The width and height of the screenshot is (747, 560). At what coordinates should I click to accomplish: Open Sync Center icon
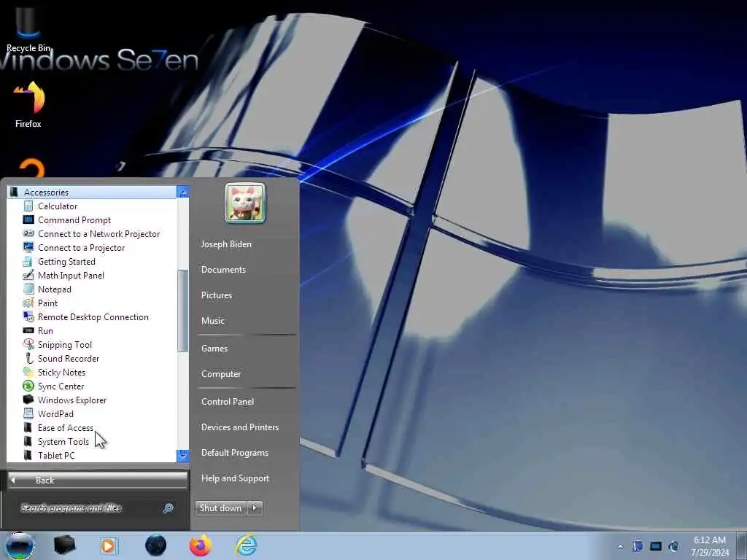click(28, 386)
